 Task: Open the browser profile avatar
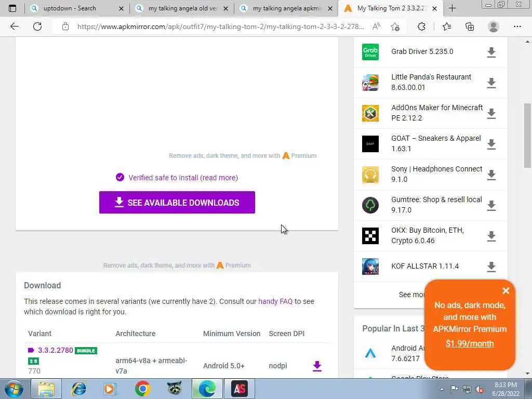[x=494, y=26]
